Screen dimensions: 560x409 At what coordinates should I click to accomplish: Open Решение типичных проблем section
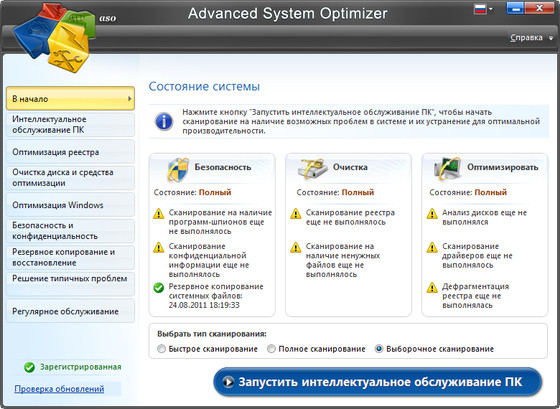point(70,284)
